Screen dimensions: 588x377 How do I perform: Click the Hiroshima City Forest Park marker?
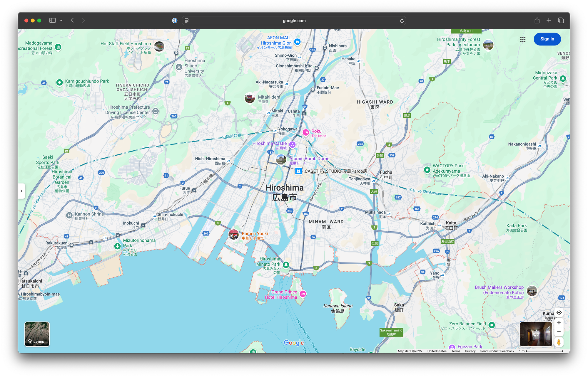click(488, 45)
